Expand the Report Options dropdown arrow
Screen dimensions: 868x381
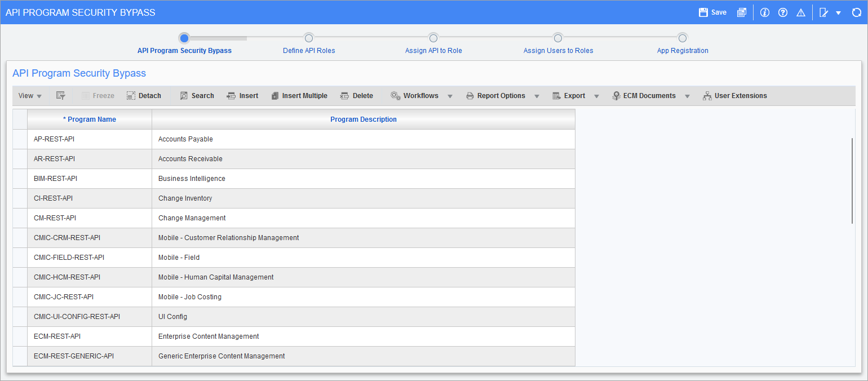pyautogui.click(x=537, y=96)
